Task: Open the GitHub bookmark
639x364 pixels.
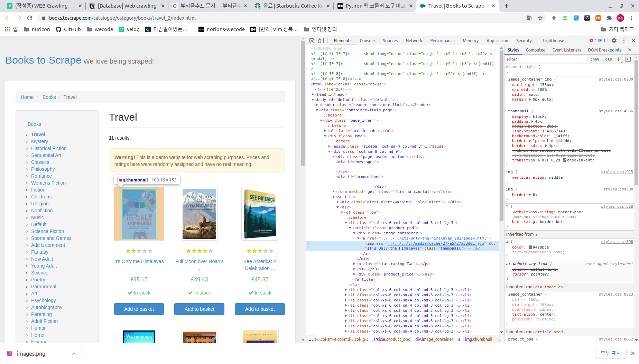Action: [x=68, y=29]
